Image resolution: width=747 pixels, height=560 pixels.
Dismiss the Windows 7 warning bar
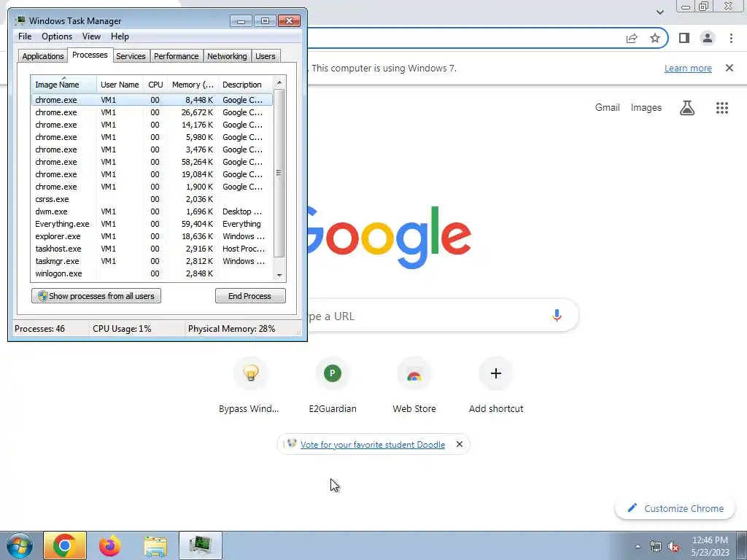(729, 68)
